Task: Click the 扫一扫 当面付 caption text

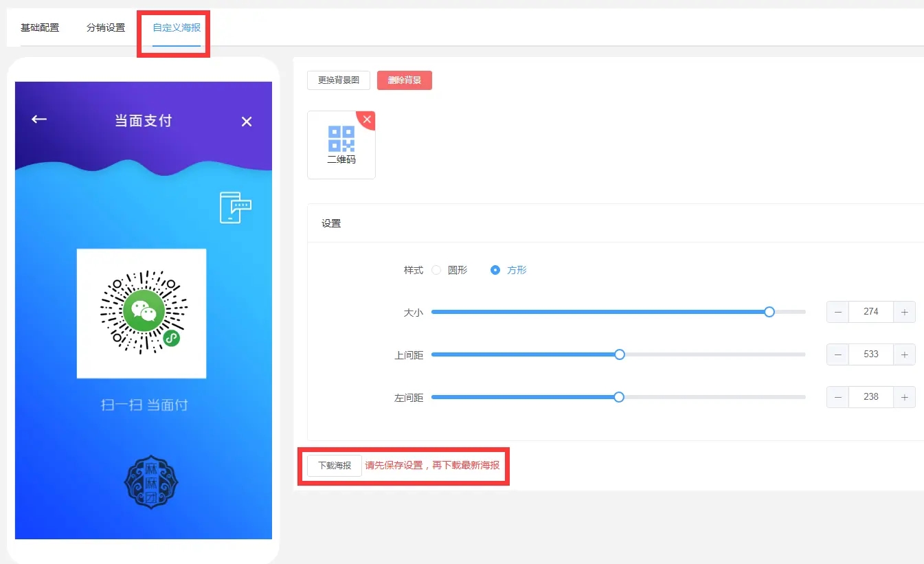Action: click(x=144, y=405)
